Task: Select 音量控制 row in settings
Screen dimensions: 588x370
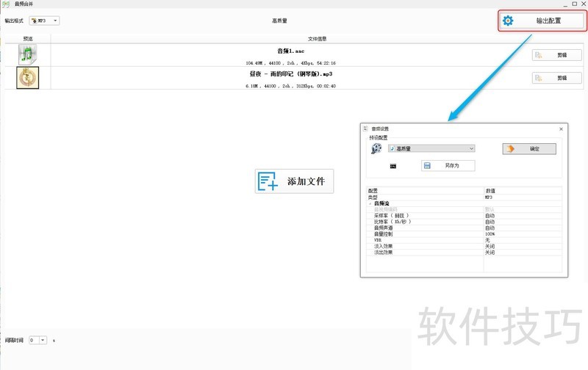Action: (x=464, y=233)
